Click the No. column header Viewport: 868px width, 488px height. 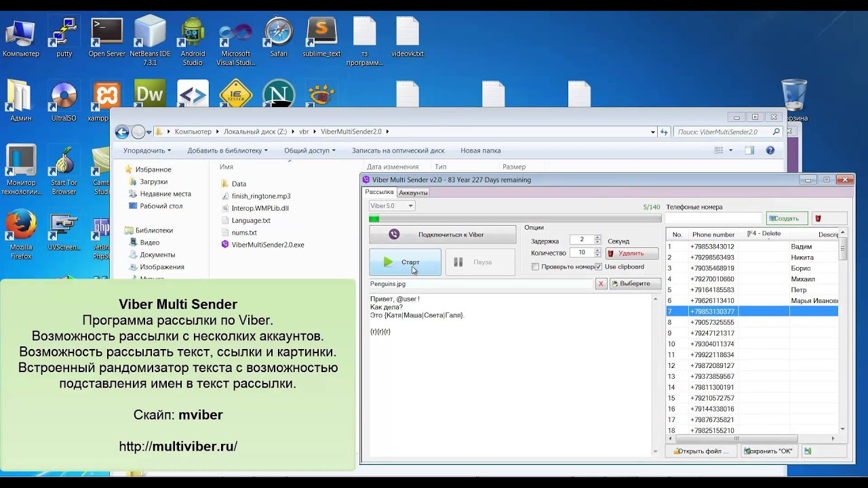(x=677, y=235)
